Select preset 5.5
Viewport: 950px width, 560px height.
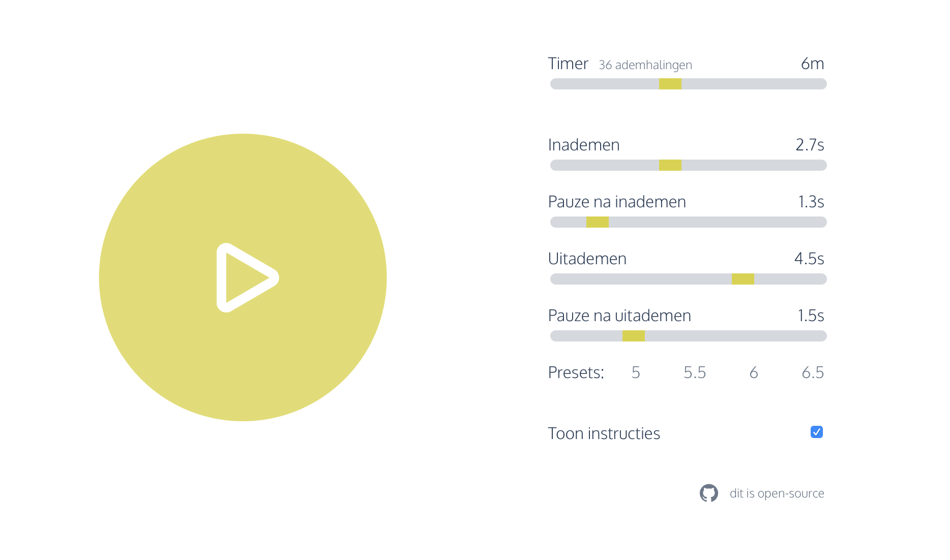coord(695,372)
